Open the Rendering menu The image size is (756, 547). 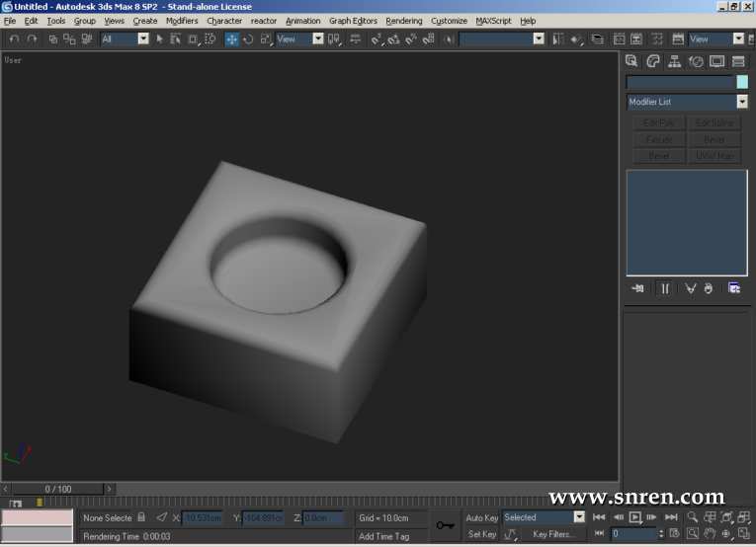[403, 21]
